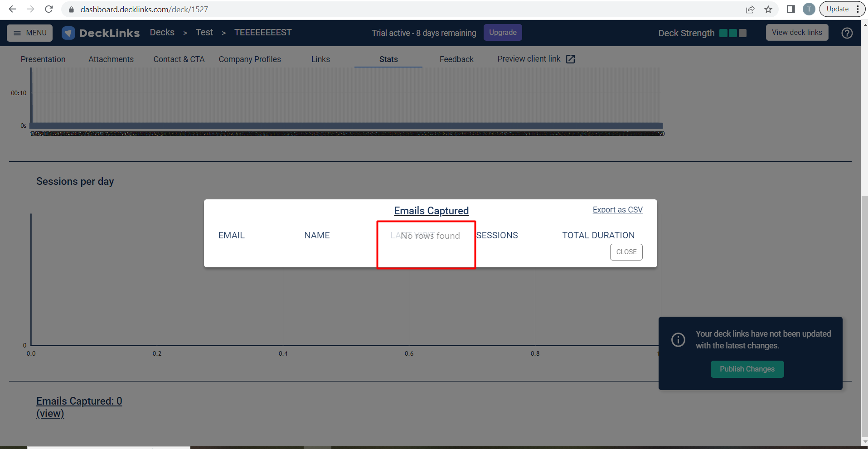This screenshot has height=449, width=868.
Task: Open Emails Captured: 0 (view) link
Action: 79,407
